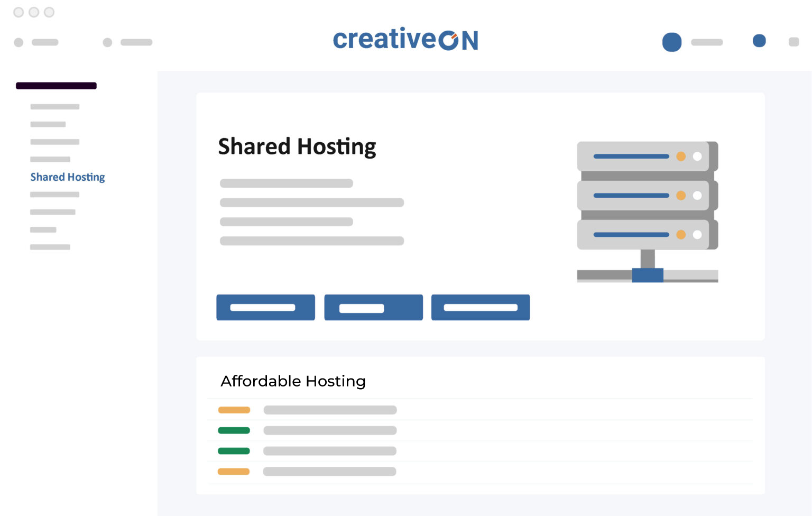Click the sidebar item directly below Shared Hosting
This screenshot has width=812, height=516.
[54, 195]
